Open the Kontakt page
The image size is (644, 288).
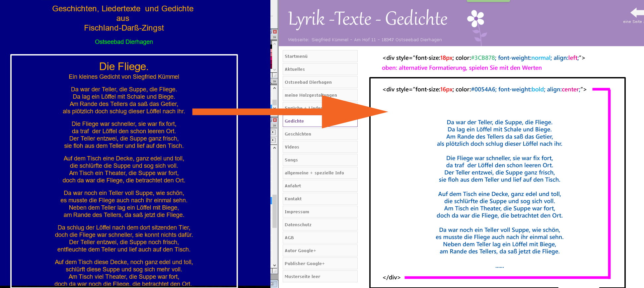320,199
